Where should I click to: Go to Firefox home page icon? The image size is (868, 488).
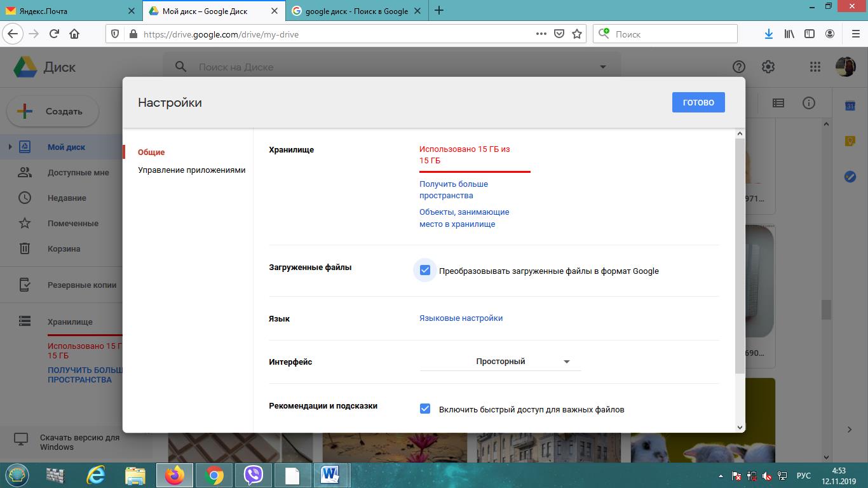(74, 34)
